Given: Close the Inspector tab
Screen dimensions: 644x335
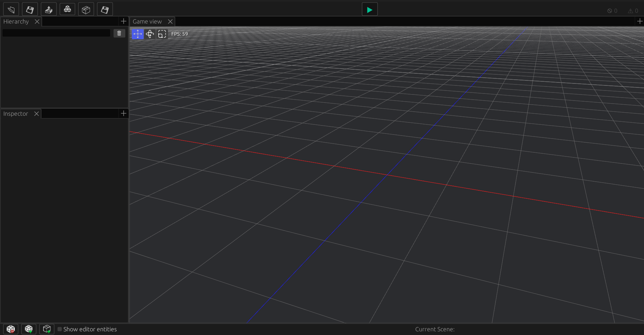Looking at the screenshot, I should tap(37, 114).
